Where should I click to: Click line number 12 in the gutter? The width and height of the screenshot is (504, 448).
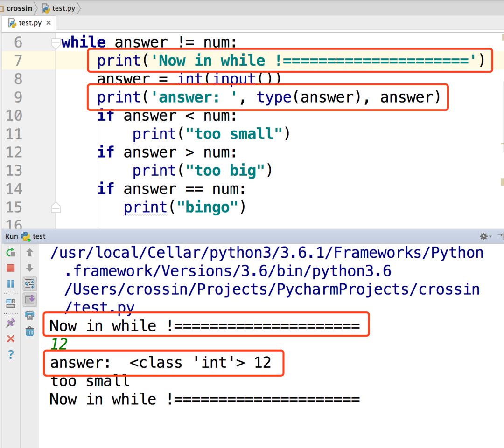(14, 152)
